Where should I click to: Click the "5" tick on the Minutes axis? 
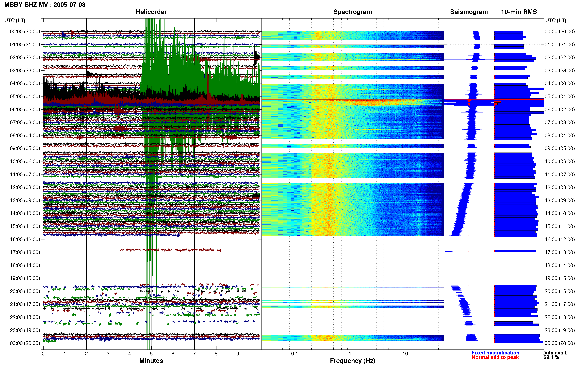151,354
